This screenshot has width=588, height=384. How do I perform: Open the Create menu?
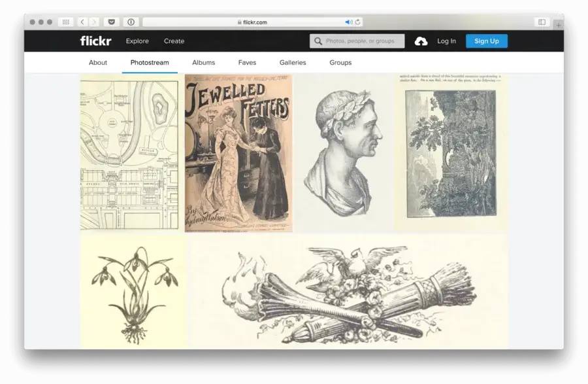pyautogui.click(x=174, y=41)
